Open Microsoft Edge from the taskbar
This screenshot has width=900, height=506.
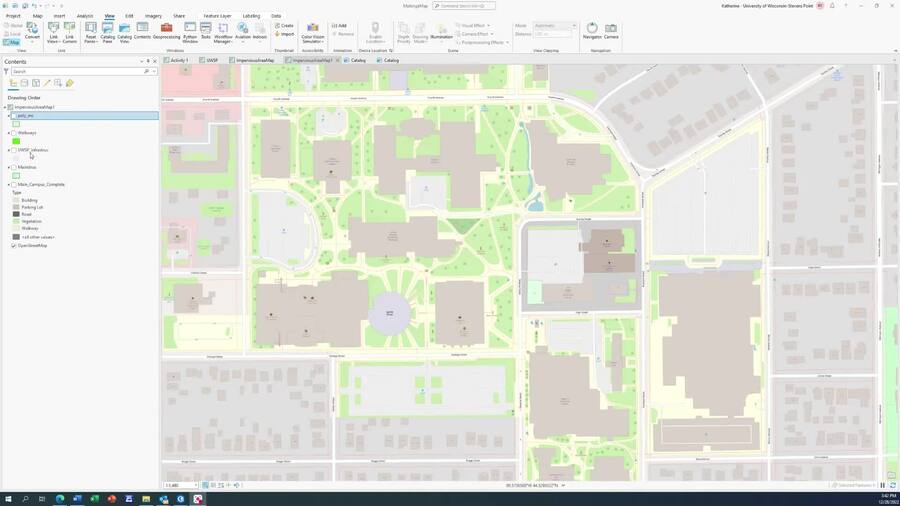[60, 499]
